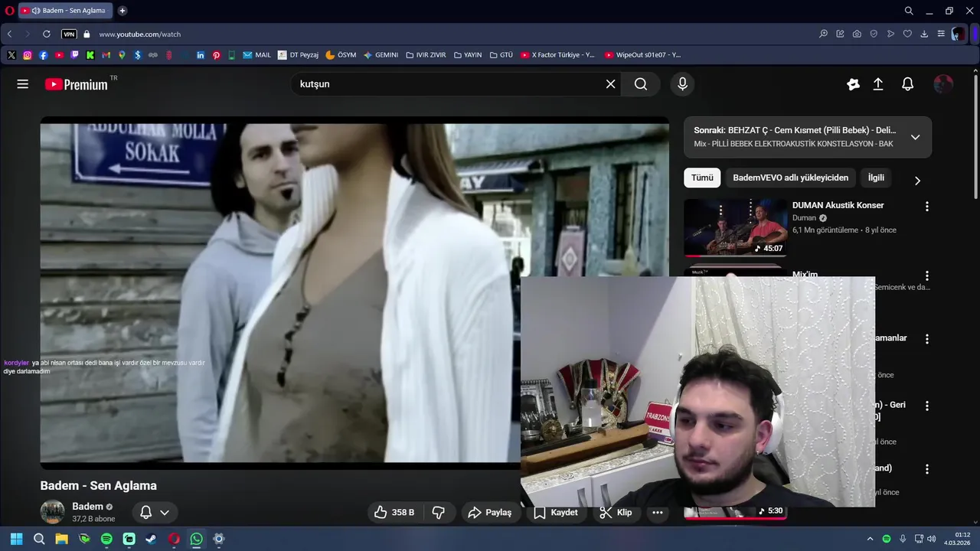Open Opera tab search magnifier in title bar
Image resolution: width=980 pixels, height=551 pixels.
coord(909,11)
